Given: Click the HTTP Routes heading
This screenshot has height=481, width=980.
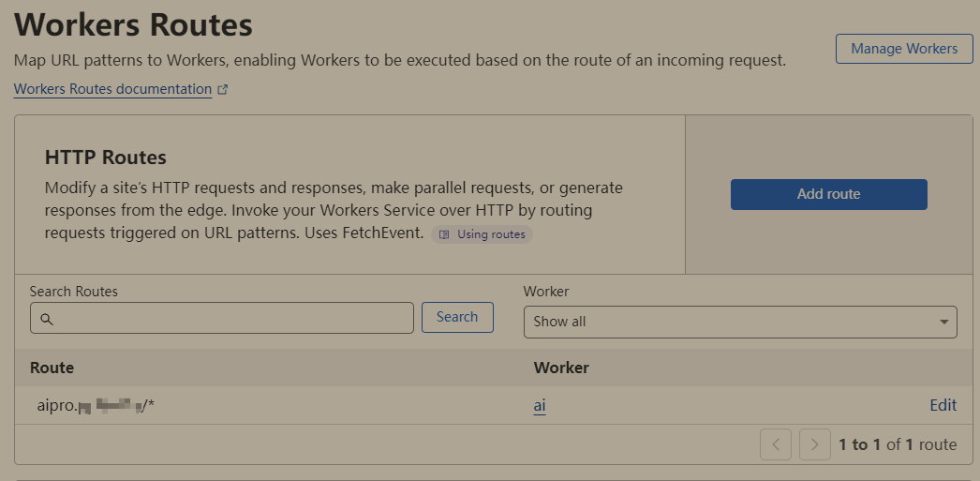Looking at the screenshot, I should point(106,158).
